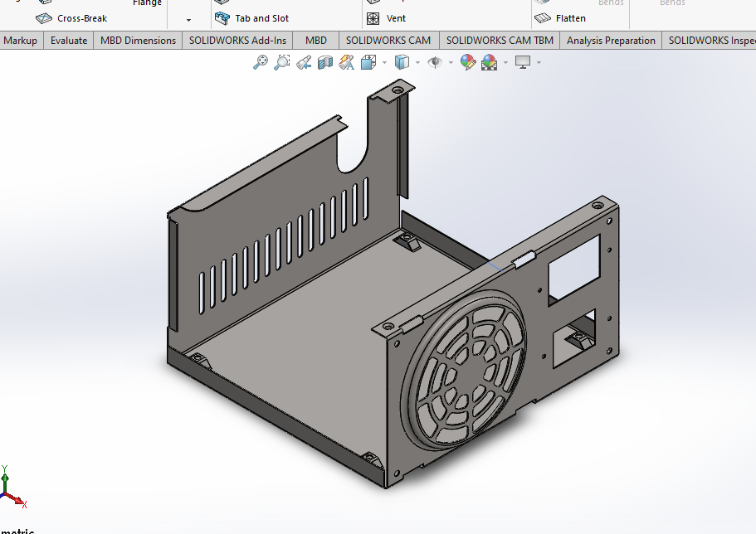Viewport: 756px width, 534px height.
Task: Open the SOLIDWORKS CAM tab
Action: (388, 41)
